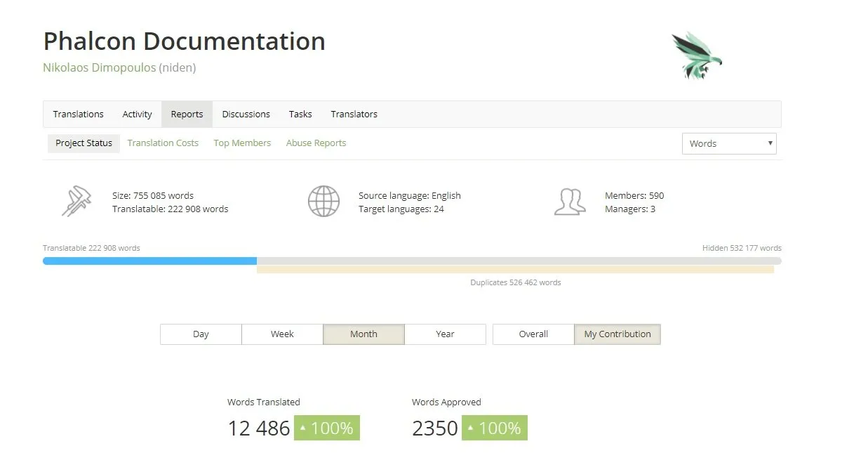868x465 pixels.
Task: Open the Words unit dropdown
Action: tap(729, 143)
